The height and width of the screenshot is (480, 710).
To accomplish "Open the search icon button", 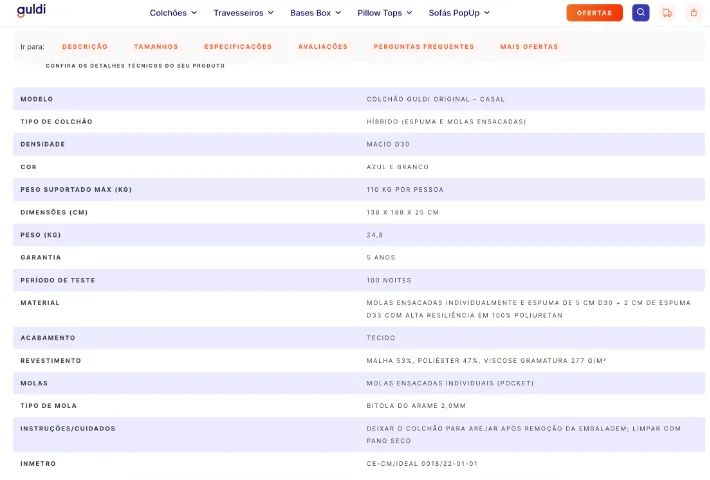I will (640, 13).
